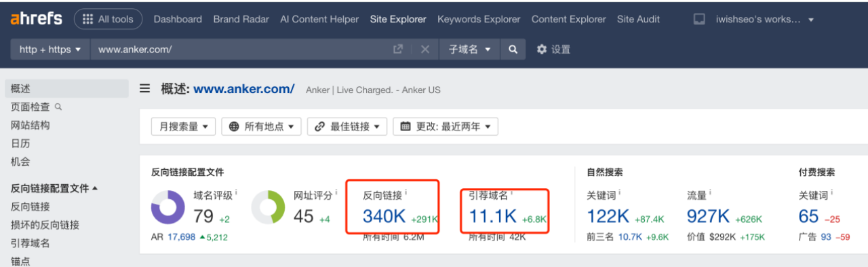Viewport: 868px width, 267px height.
Task: Open the 子域名 mode dropdown
Action: 470,49
